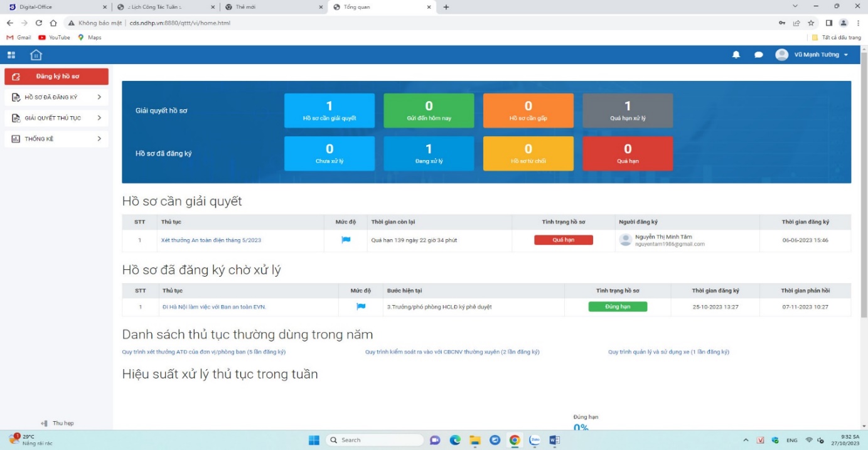The height and width of the screenshot is (450, 868).
Task: Open Microsoft Edge from taskbar
Action: point(455,440)
